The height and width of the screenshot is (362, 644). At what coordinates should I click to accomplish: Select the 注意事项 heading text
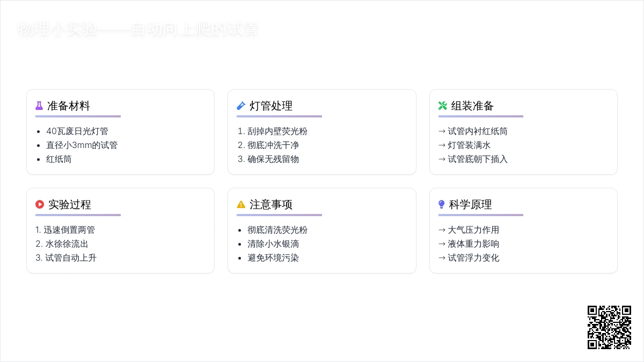271,204
